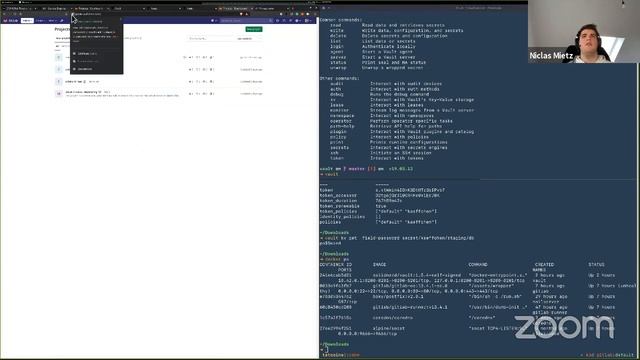Open the to-do list icon in navbar

(291, 20)
